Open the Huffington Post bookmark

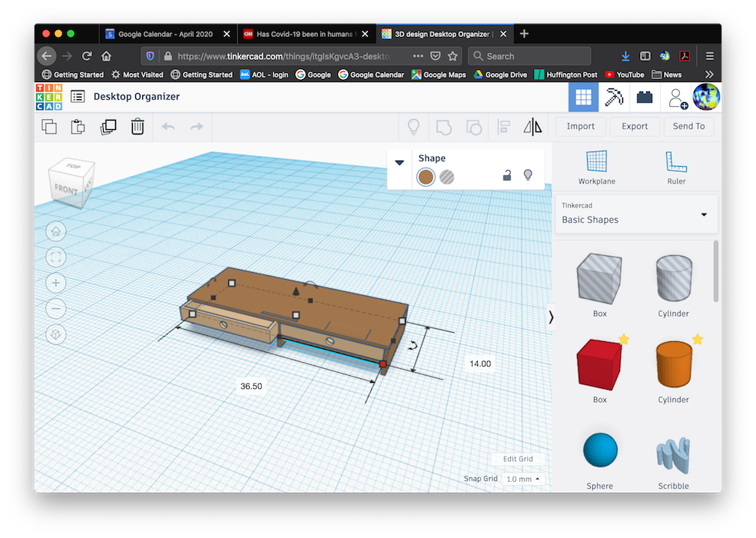(566, 75)
